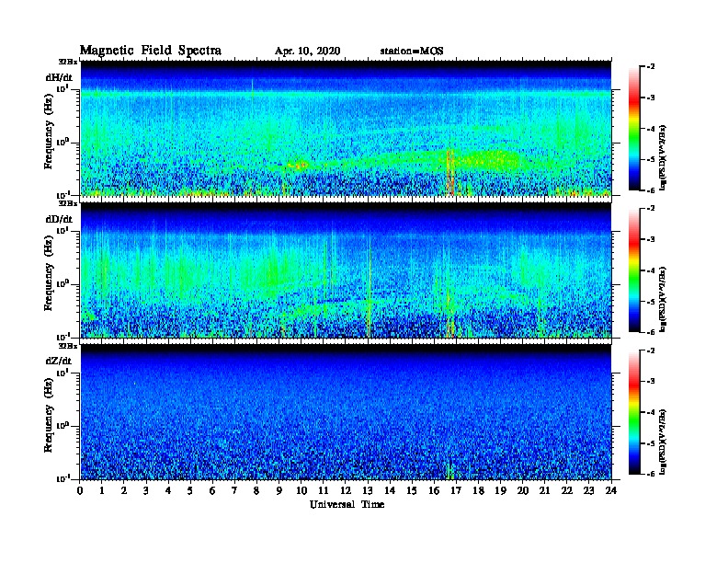The image size is (728, 563).
Task: Click hour tick label "0" on time axis
Action: 80,491
